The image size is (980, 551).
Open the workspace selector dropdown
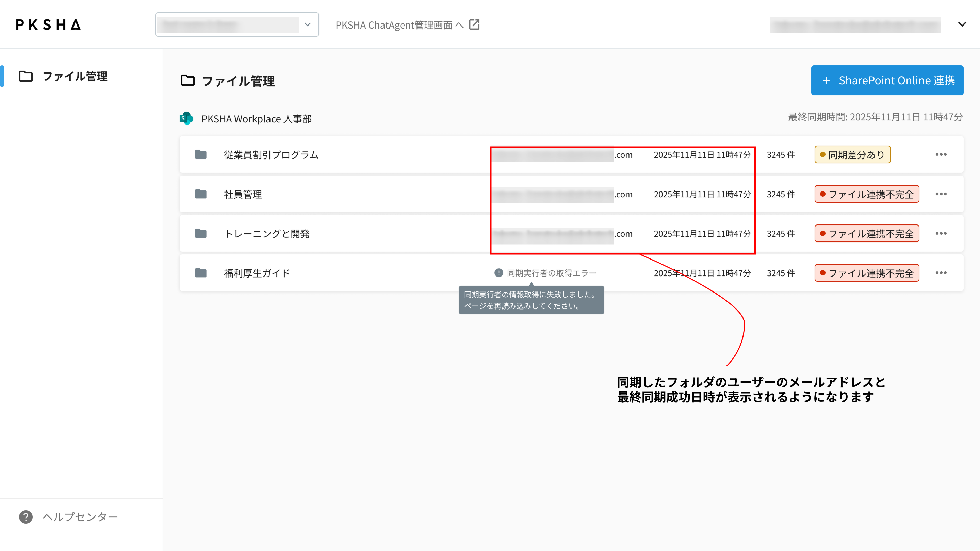pos(236,25)
